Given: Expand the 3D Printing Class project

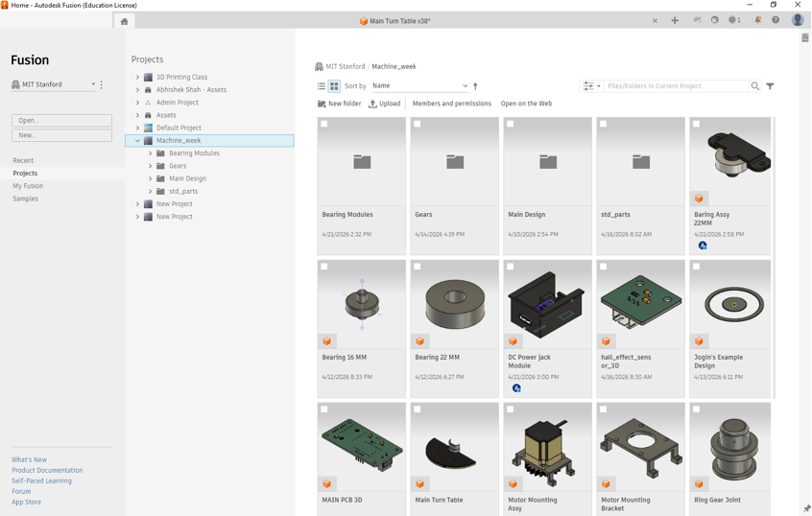Looking at the screenshot, I should click(x=138, y=77).
